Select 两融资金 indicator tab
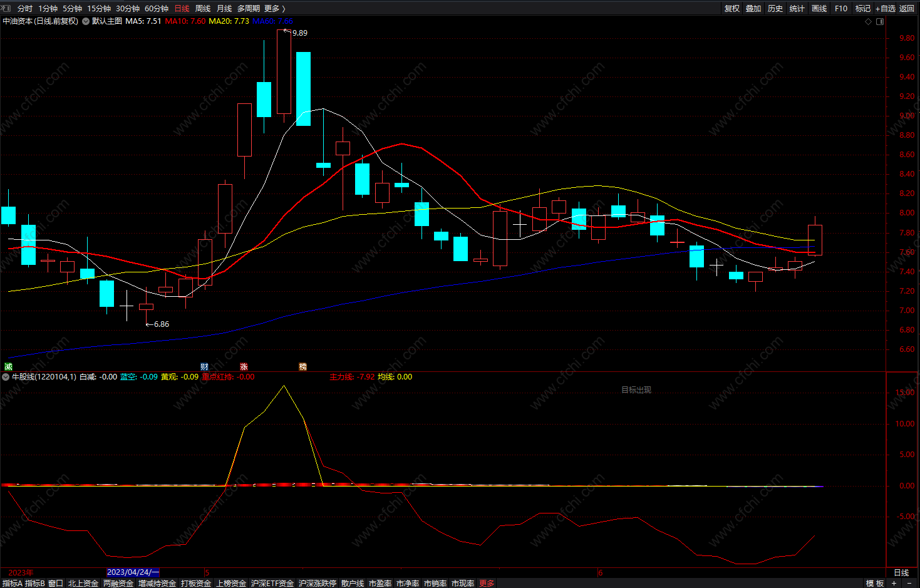Viewport: 920px width, 588px height. (x=118, y=583)
